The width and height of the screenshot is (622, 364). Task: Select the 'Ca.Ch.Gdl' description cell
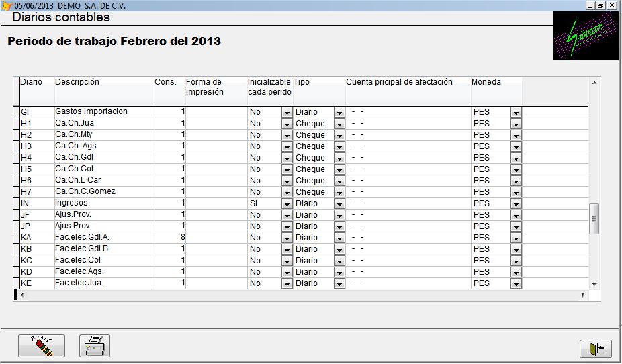click(104, 158)
